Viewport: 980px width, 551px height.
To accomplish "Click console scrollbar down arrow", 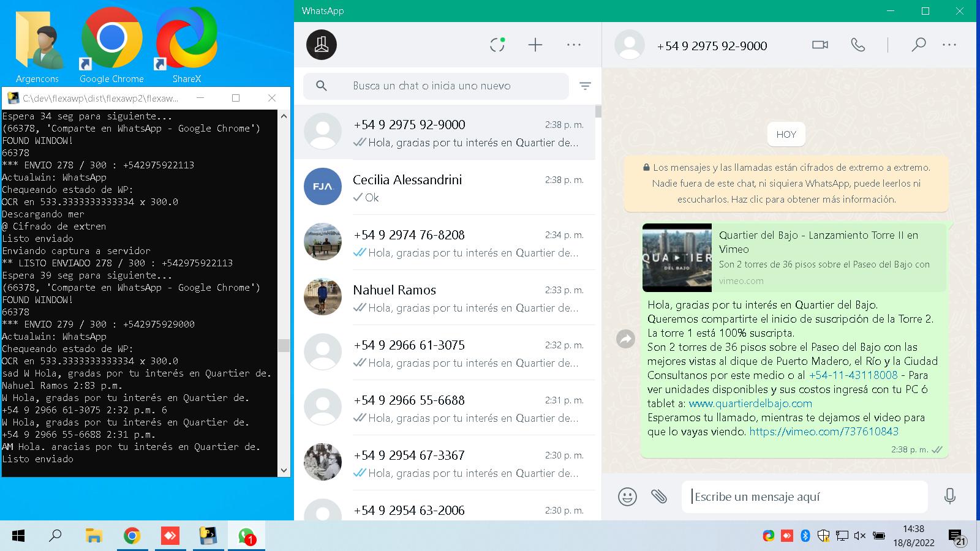I will click(x=284, y=470).
